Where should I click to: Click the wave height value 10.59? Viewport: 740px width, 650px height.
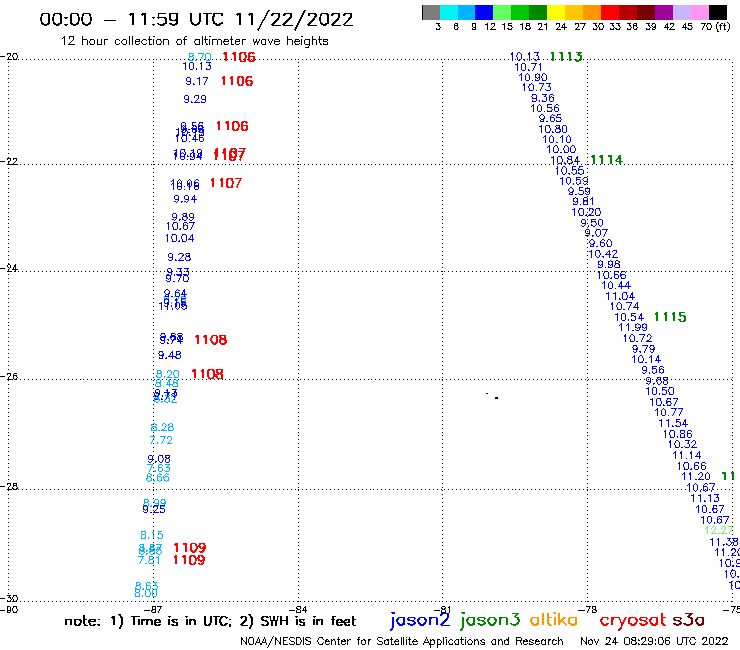[574, 181]
